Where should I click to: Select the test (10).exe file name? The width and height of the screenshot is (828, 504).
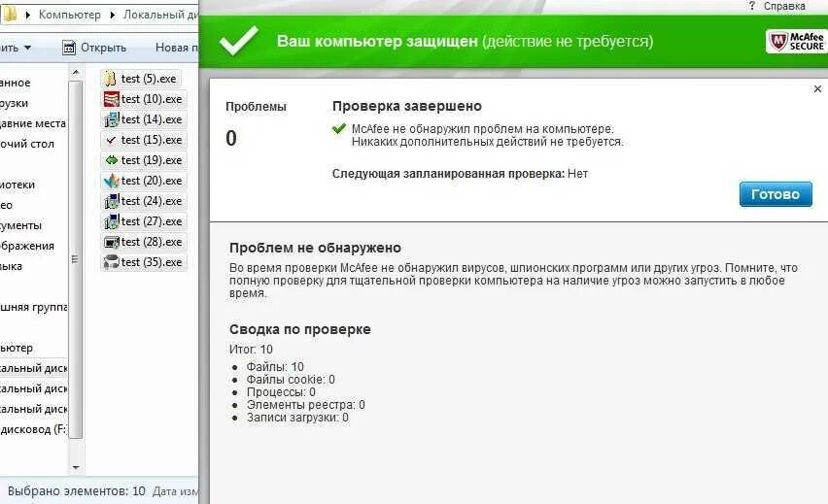152,99
